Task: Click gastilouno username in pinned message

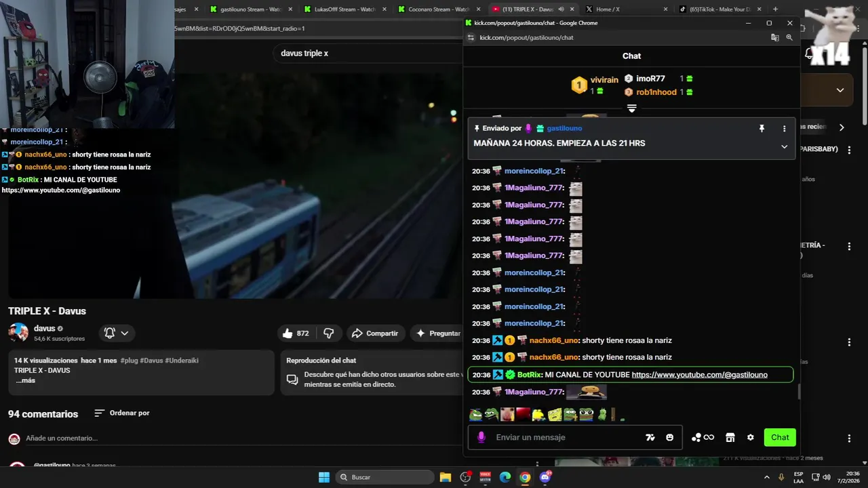Action: pos(564,128)
